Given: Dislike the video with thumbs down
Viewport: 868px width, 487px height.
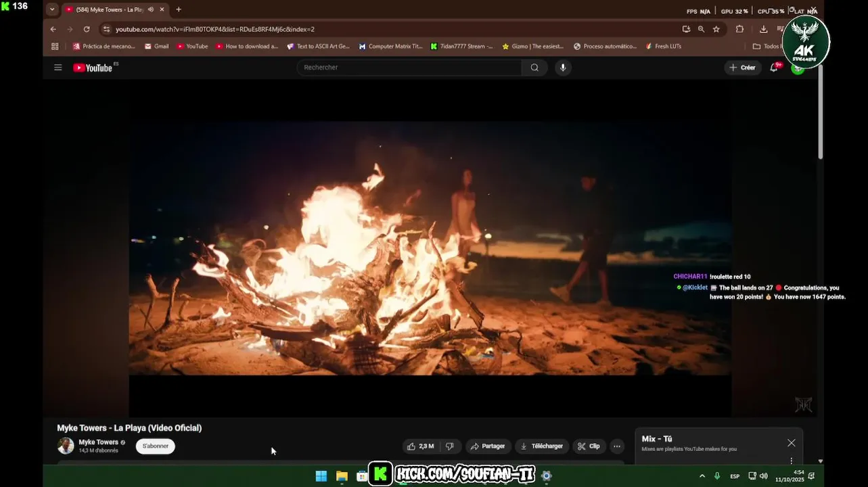Looking at the screenshot, I should point(450,446).
